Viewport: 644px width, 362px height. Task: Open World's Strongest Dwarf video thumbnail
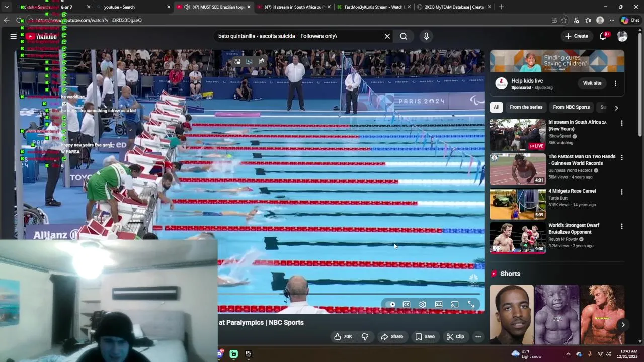pyautogui.click(x=517, y=238)
